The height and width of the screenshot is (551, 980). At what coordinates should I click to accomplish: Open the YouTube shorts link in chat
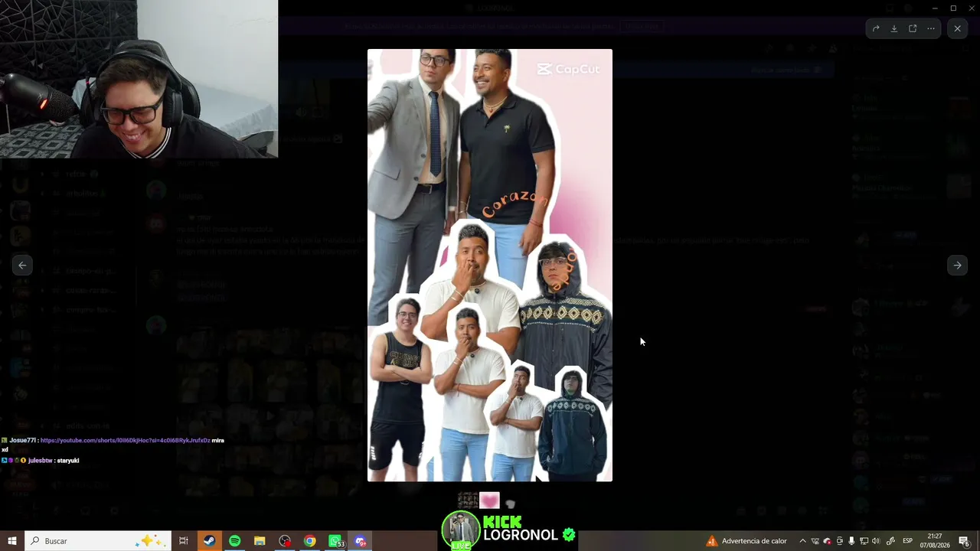pyautogui.click(x=125, y=441)
